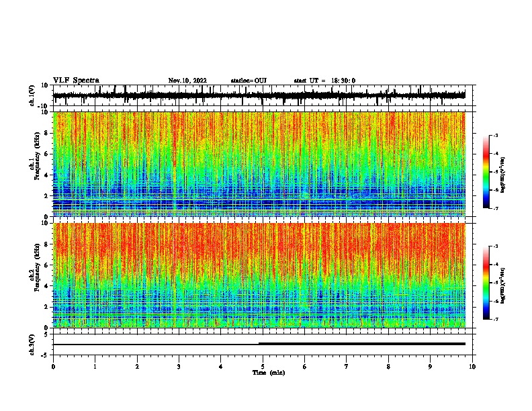Click the "-5" tick on ch.3(V) axis
The image size is (532, 411).
pos(45,355)
